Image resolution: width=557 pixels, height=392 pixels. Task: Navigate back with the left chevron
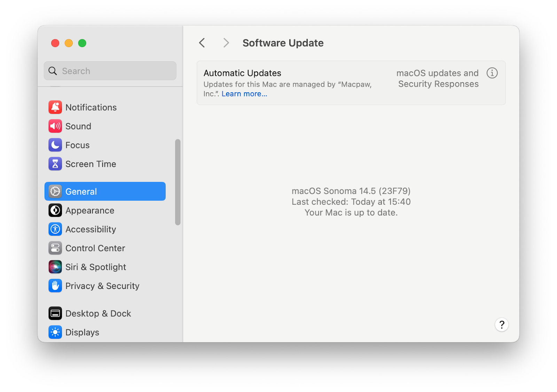(x=202, y=42)
